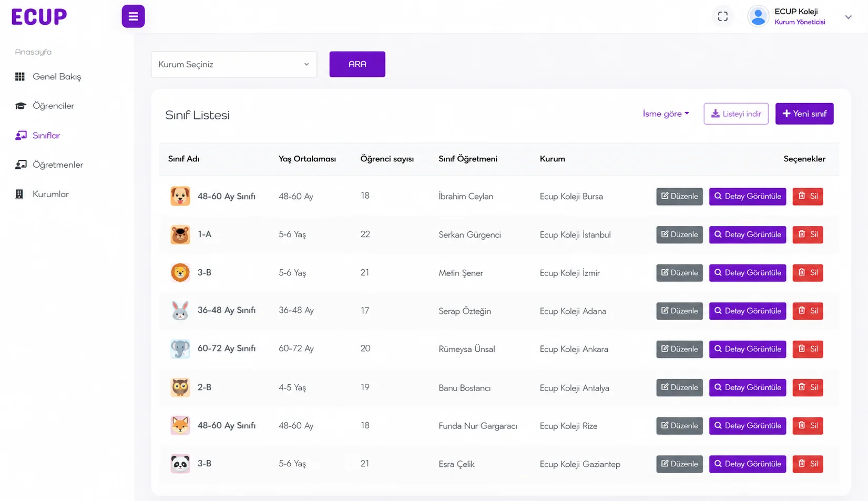Download the list with Listeyi indir
This screenshot has width=868, height=501.
(x=736, y=114)
